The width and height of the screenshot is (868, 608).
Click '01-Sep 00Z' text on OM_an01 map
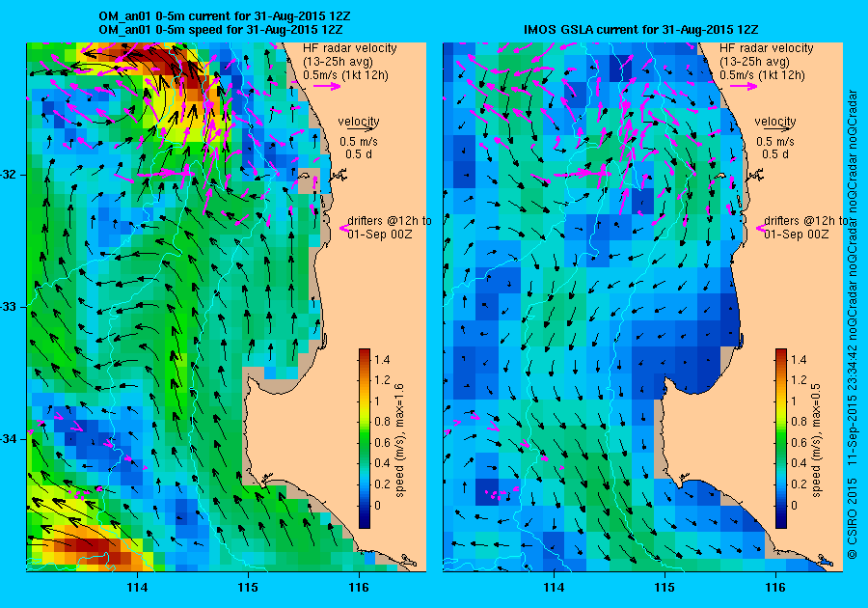click(380, 234)
